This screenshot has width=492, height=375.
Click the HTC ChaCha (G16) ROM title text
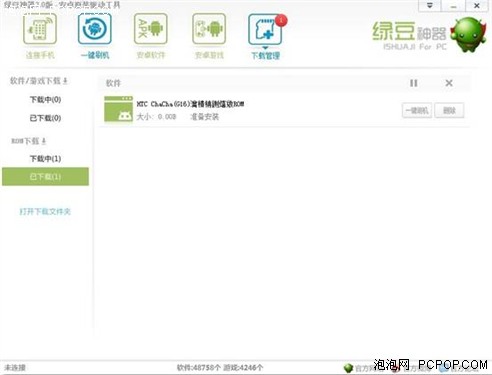coord(190,104)
